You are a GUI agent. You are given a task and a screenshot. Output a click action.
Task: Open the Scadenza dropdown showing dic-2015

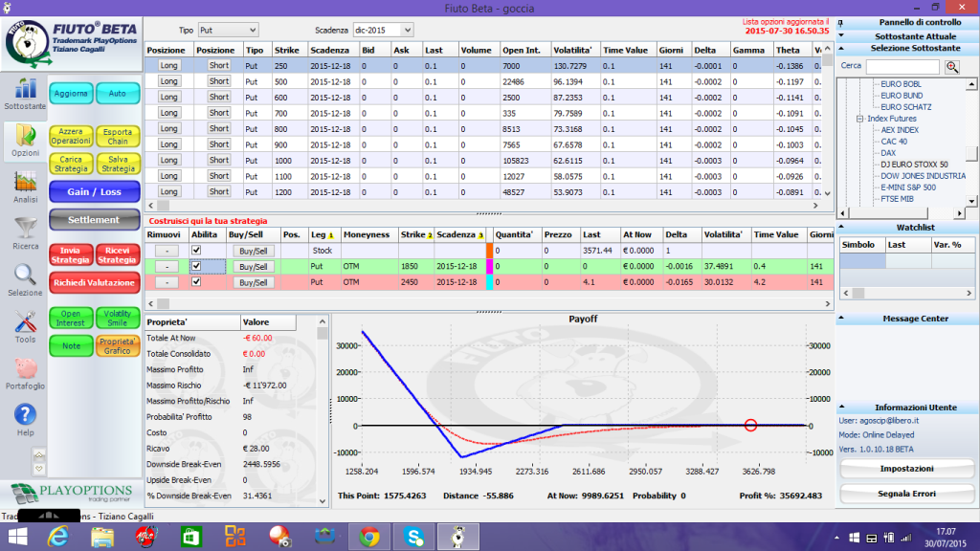tap(383, 30)
